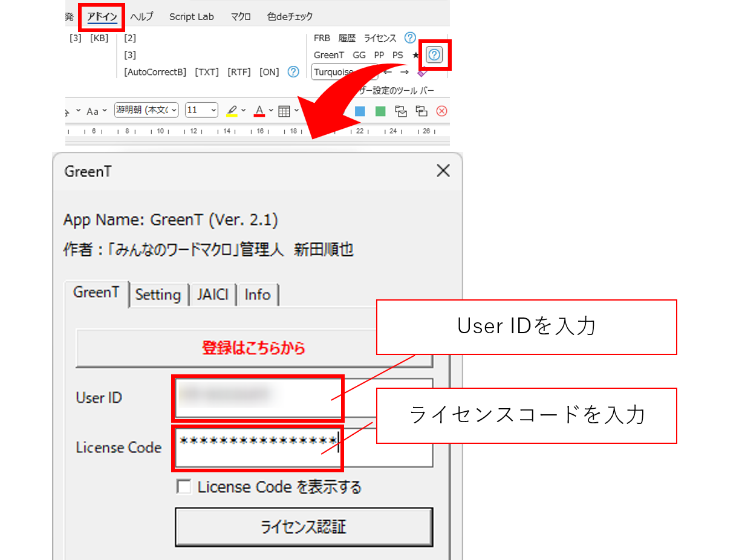Click help icon beside ライセンス label
Image resolution: width=742 pixels, height=560 pixels.
point(410,38)
